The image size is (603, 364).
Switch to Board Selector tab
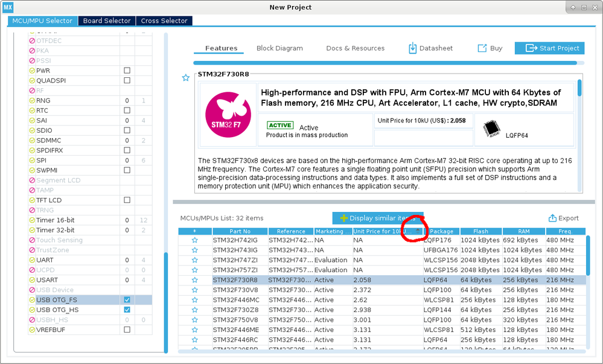pos(107,21)
